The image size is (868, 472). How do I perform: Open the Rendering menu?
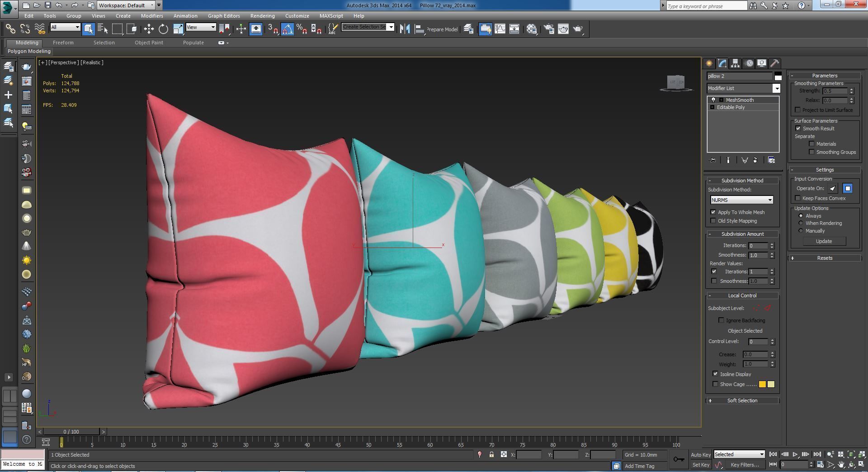pyautogui.click(x=262, y=16)
